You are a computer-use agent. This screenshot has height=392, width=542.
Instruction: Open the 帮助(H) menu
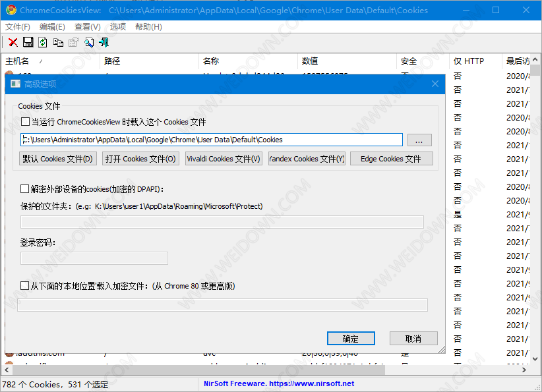coord(148,26)
